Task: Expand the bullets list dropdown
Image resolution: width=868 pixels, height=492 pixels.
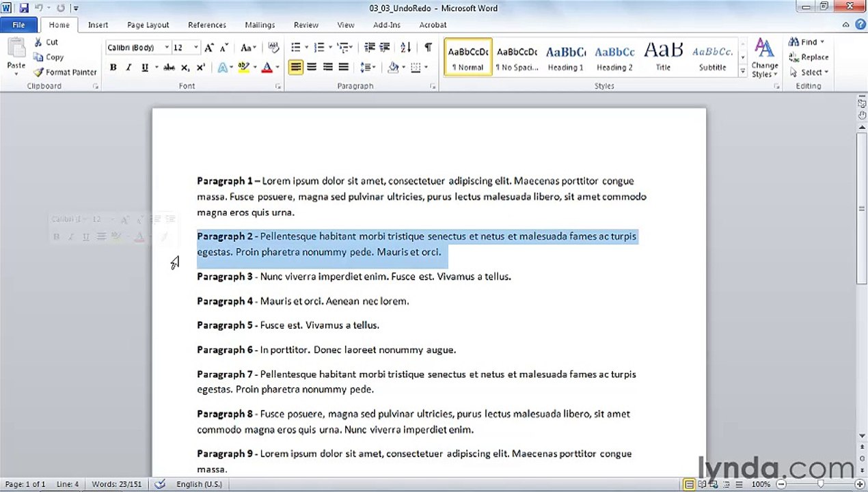Action: point(306,47)
